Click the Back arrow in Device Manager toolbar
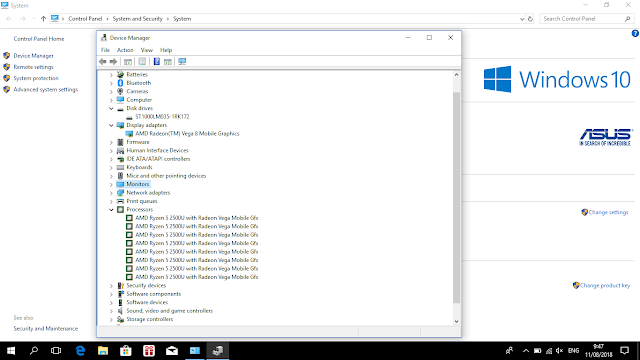 102,62
